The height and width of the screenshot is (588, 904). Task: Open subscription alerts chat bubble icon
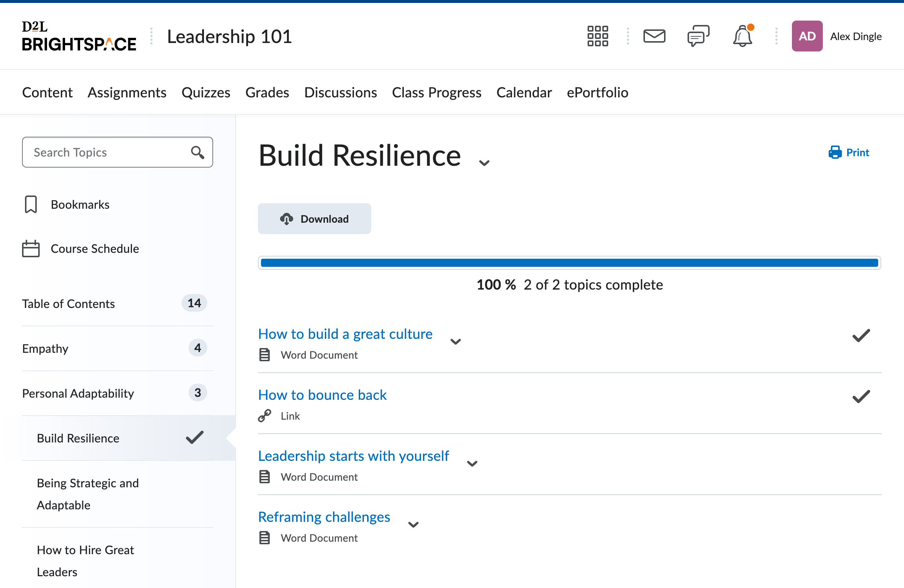[x=698, y=36]
